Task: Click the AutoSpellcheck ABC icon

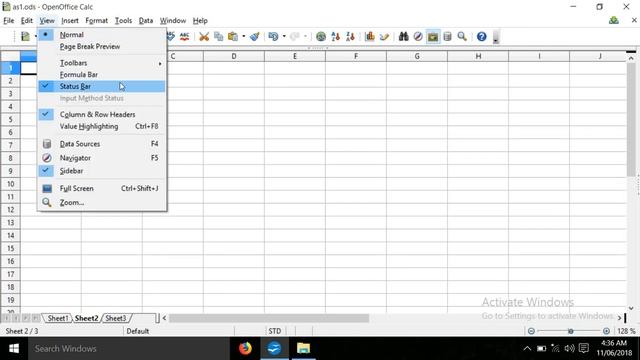Action: (x=184, y=37)
